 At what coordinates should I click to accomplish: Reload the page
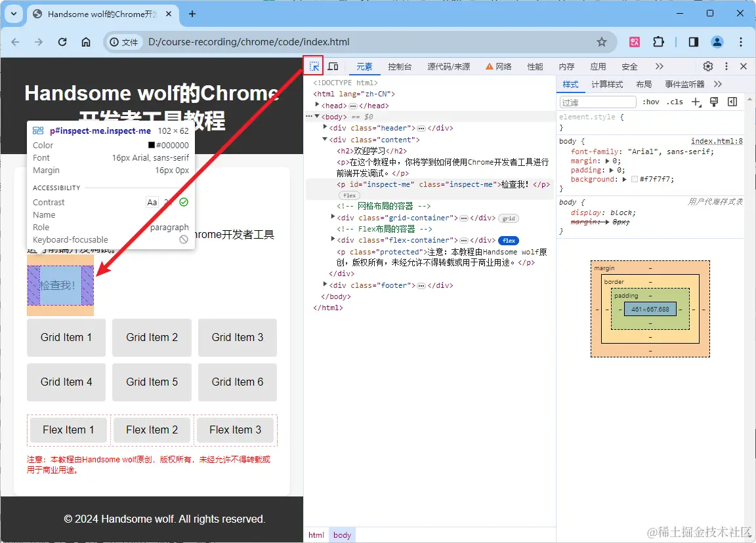[x=62, y=42]
